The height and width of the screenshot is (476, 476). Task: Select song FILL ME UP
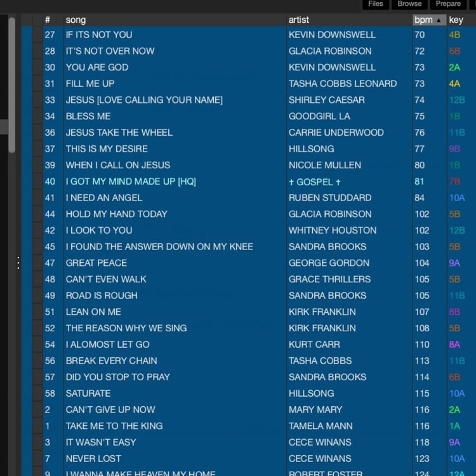point(90,84)
